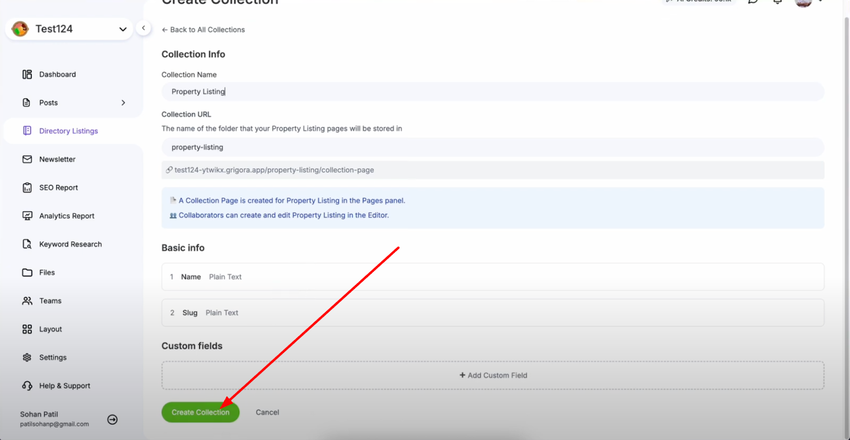Open Keyword Research page

[x=72, y=244]
